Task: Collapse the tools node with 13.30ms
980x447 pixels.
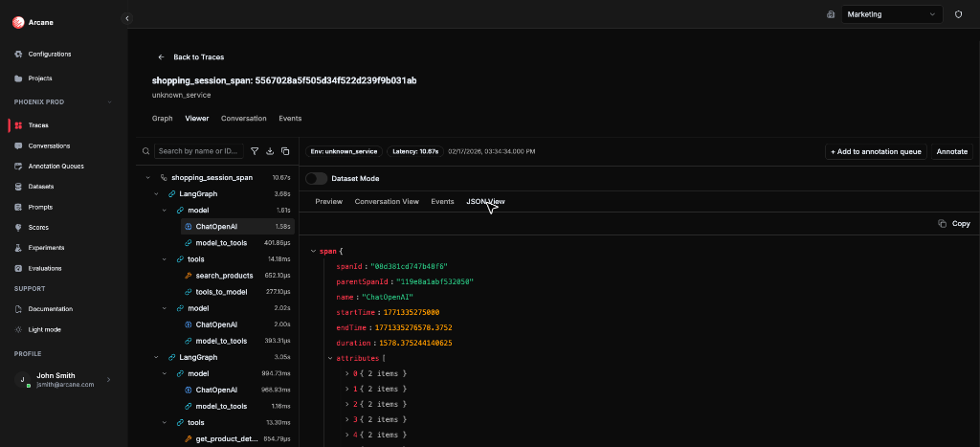Action: click(165, 423)
